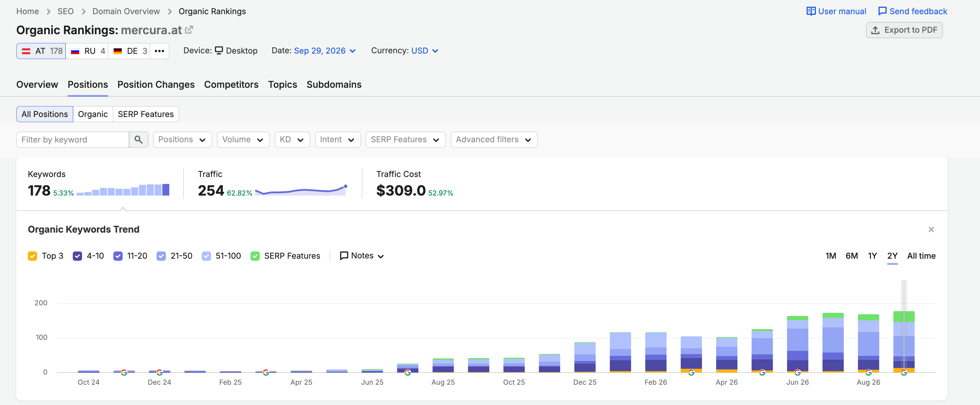
Task: Uncheck the Top 3 legend checkbox
Action: (x=32, y=256)
